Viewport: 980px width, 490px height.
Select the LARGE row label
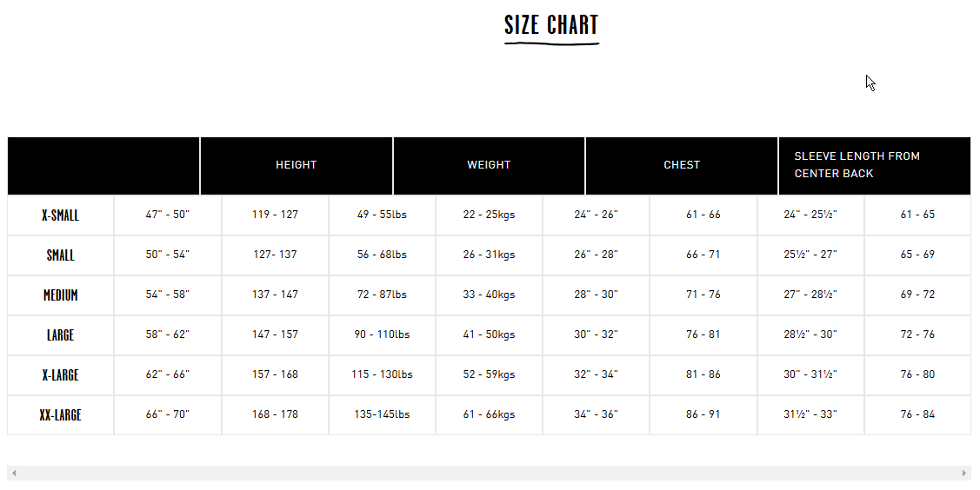[61, 335]
